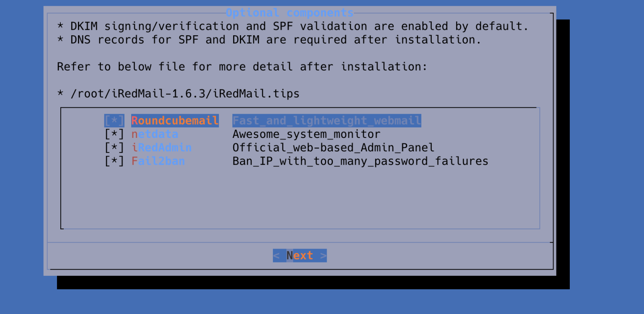644x314 pixels.
Task: Click the DKIM signing/verification note line
Action: (293, 26)
